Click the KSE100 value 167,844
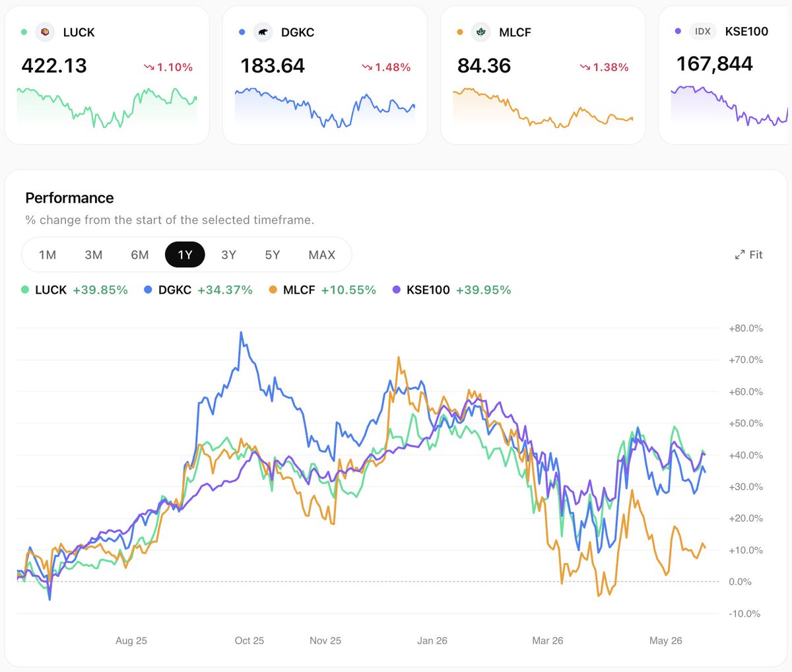The image size is (792, 672). pyautogui.click(x=715, y=64)
